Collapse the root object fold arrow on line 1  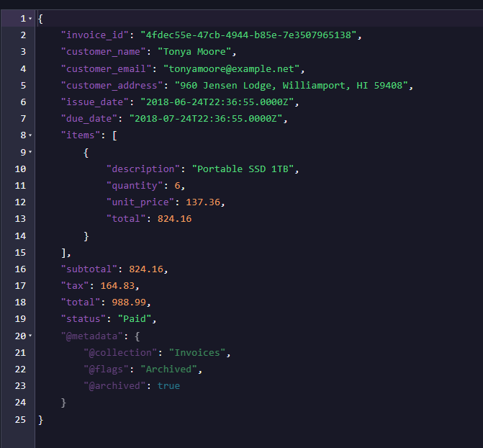tap(30, 18)
